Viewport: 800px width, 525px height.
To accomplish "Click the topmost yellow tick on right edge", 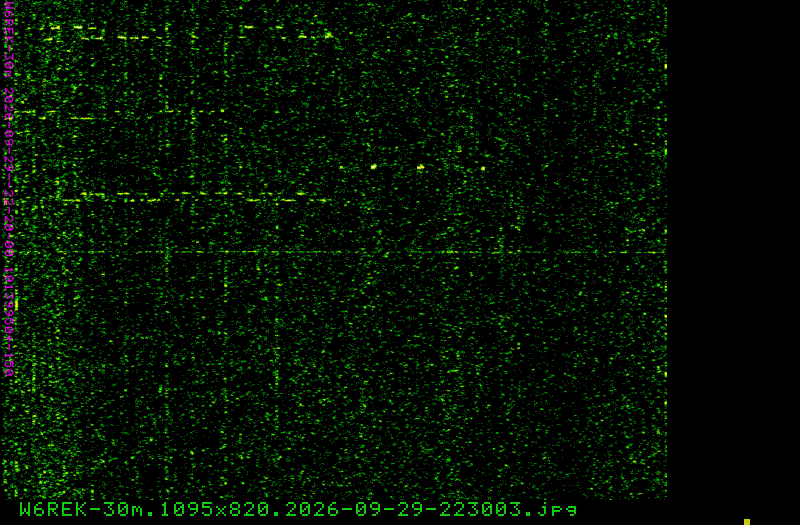I will click(x=665, y=66).
